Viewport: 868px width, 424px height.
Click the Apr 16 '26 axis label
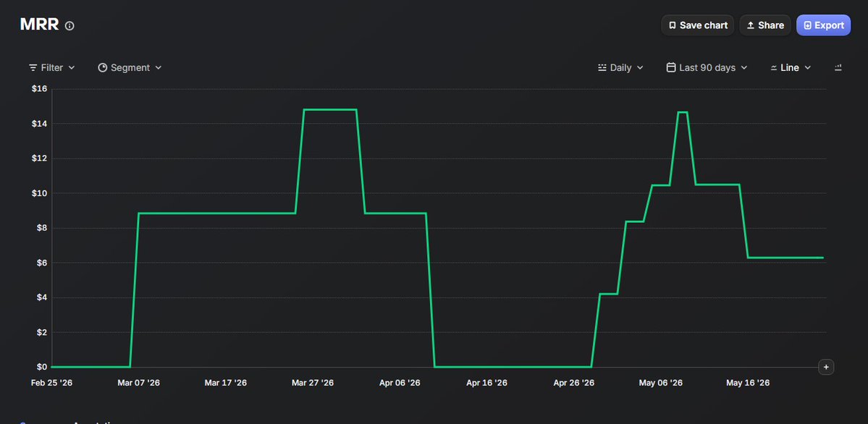click(486, 383)
